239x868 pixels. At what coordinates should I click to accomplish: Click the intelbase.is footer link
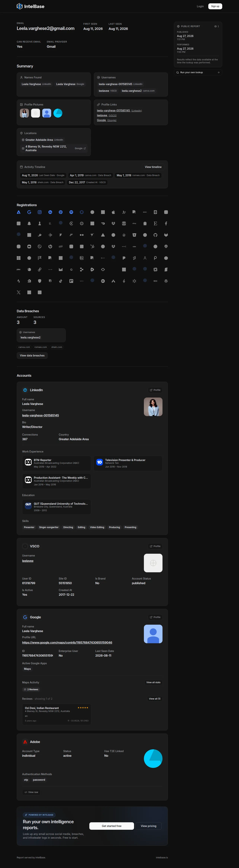point(162,858)
